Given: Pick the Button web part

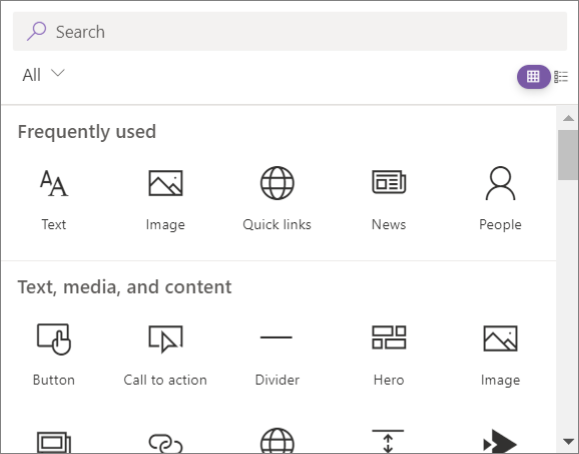Looking at the screenshot, I should [x=54, y=355].
